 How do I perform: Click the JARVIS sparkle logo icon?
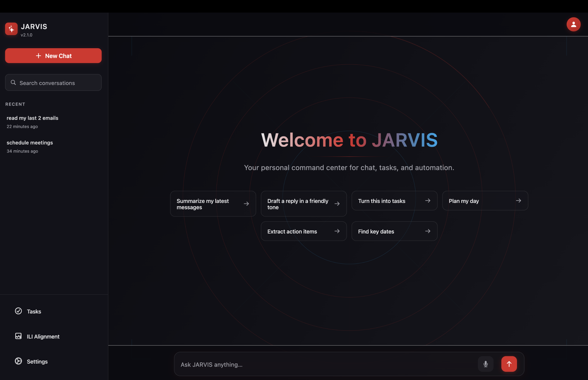point(11,29)
